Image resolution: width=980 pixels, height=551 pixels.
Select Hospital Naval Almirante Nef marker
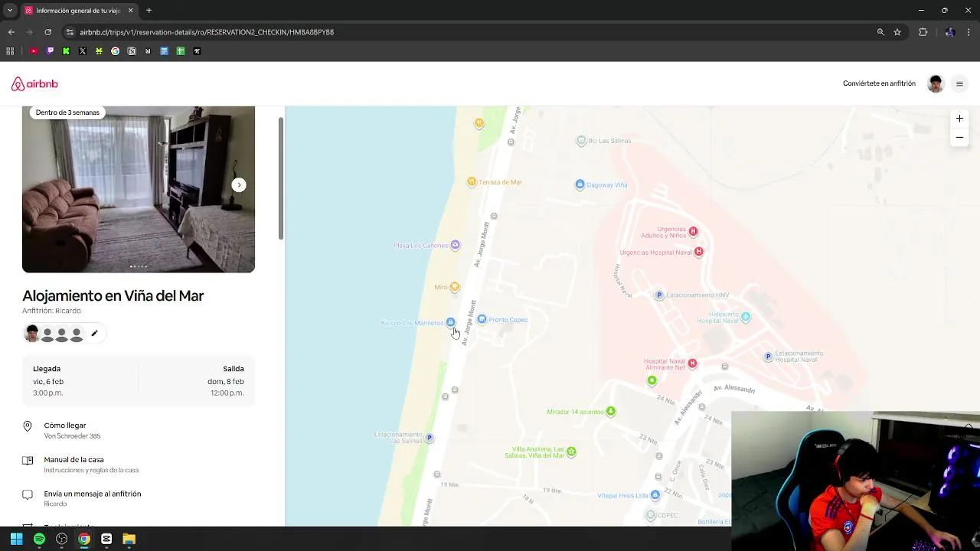coord(692,364)
